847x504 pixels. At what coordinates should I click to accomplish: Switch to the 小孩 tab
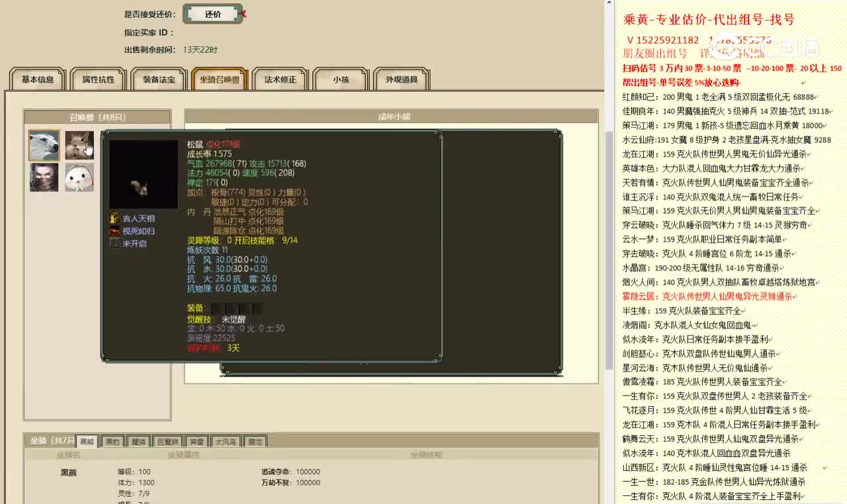(341, 79)
